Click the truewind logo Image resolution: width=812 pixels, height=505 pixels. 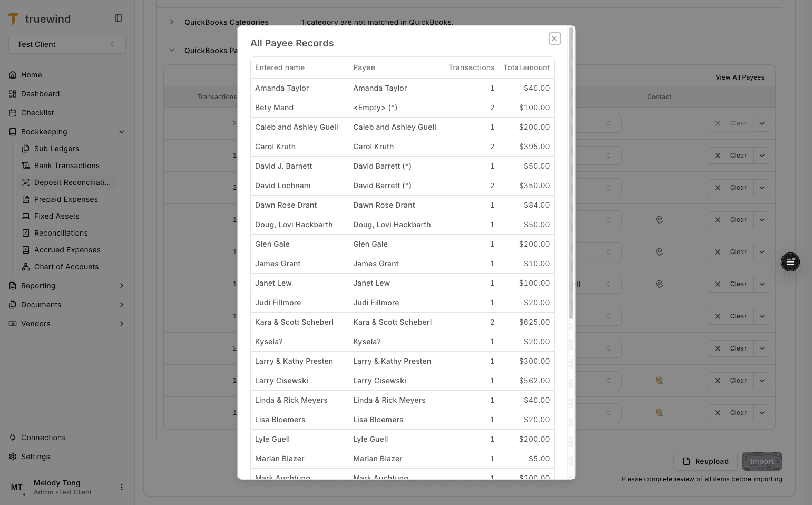40,18
